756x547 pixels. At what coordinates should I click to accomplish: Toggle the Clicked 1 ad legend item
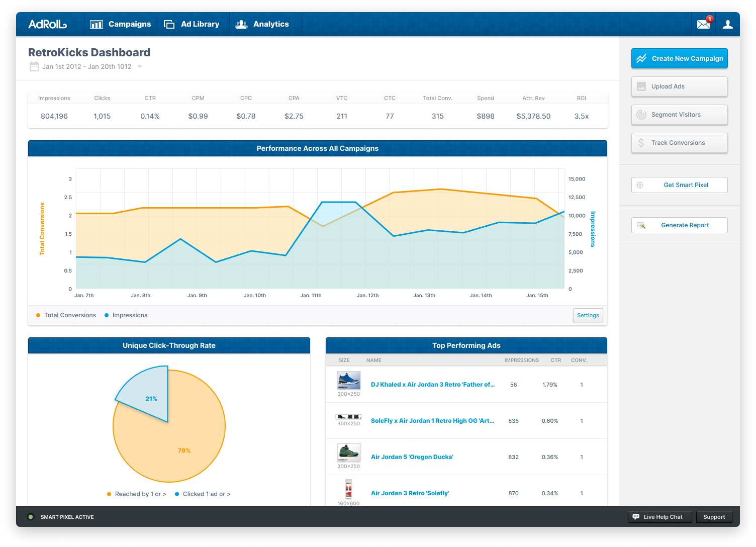(x=203, y=494)
